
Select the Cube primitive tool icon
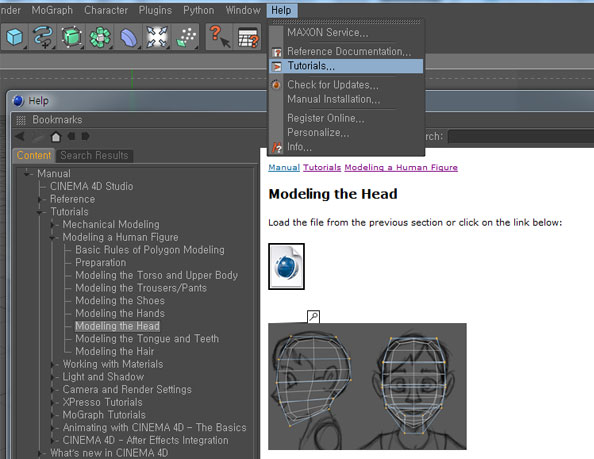pos(15,37)
